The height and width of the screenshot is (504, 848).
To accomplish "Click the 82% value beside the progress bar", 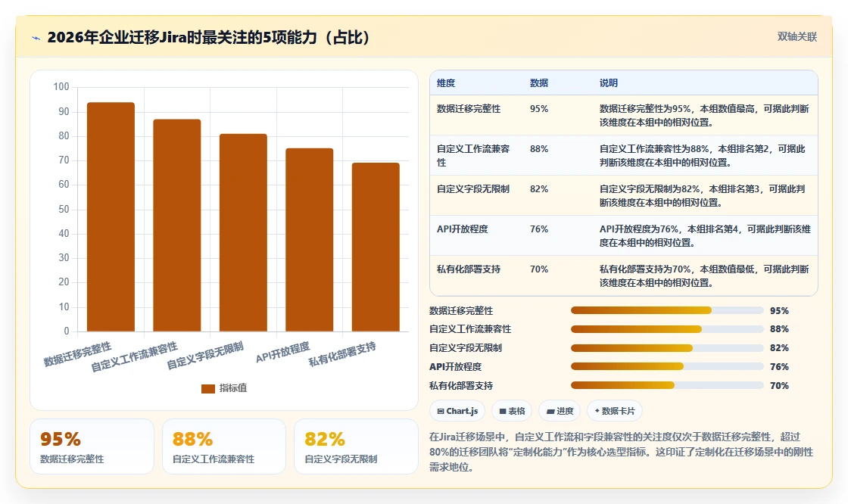I will tap(779, 347).
